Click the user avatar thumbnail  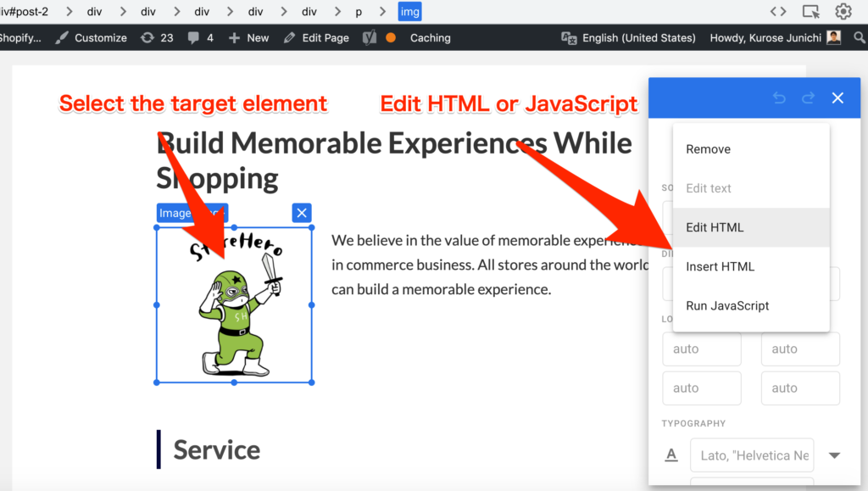point(834,37)
